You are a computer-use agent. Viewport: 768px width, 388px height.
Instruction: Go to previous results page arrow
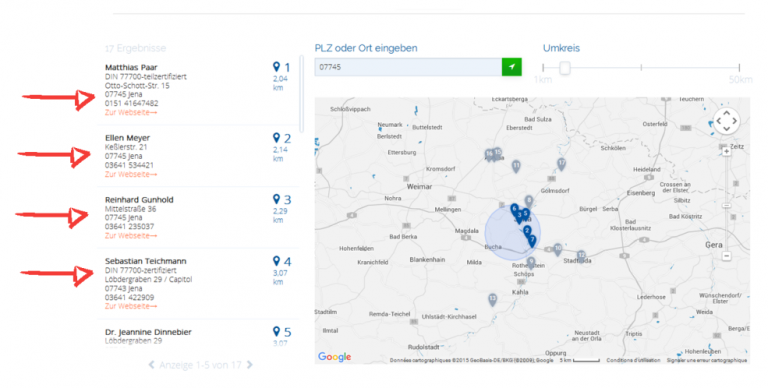coord(152,364)
